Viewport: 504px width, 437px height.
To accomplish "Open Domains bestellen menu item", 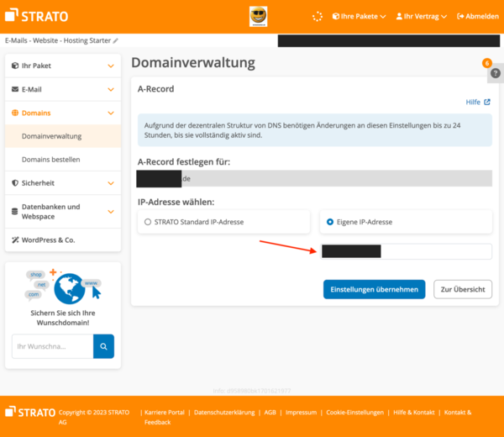I will [51, 159].
